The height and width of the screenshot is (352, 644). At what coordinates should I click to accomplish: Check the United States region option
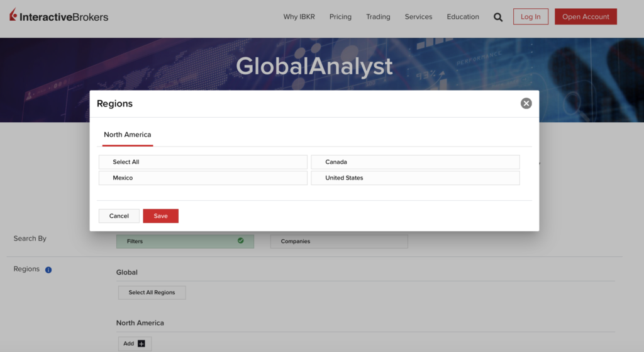click(415, 178)
